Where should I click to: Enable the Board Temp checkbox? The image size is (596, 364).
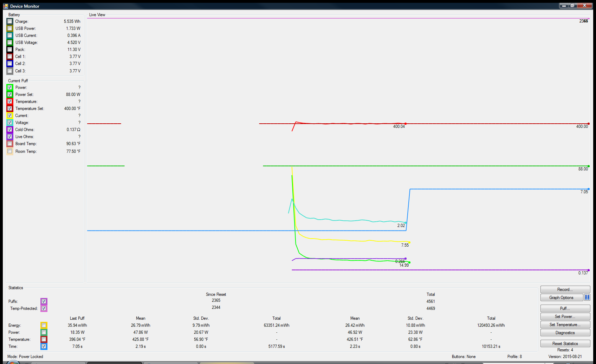10,144
